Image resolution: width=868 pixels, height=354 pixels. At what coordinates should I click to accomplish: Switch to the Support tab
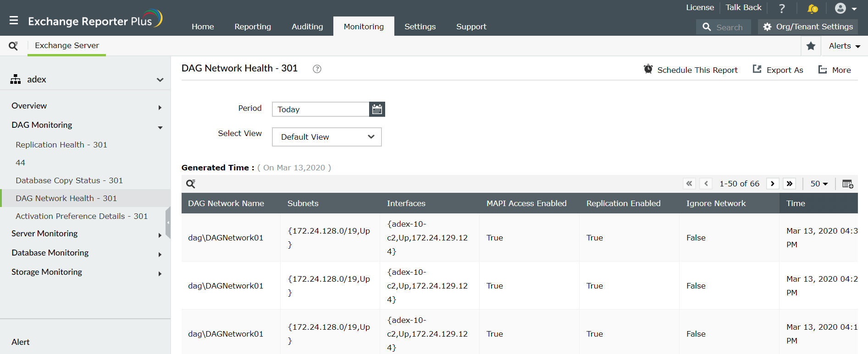coord(471,27)
